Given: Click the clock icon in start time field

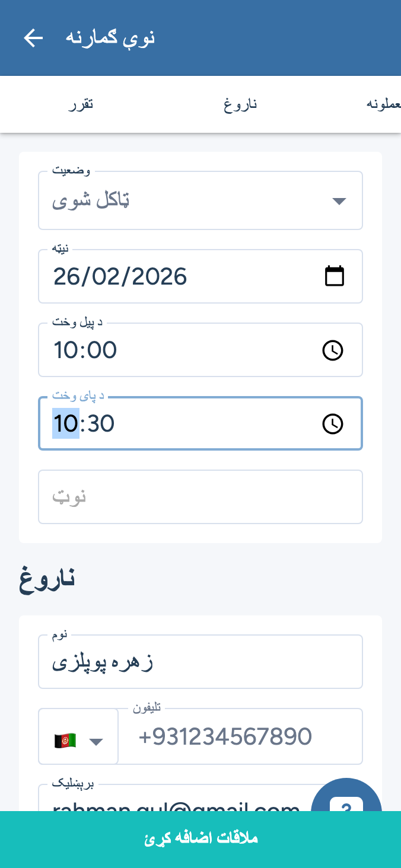Looking at the screenshot, I should (x=333, y=350).
